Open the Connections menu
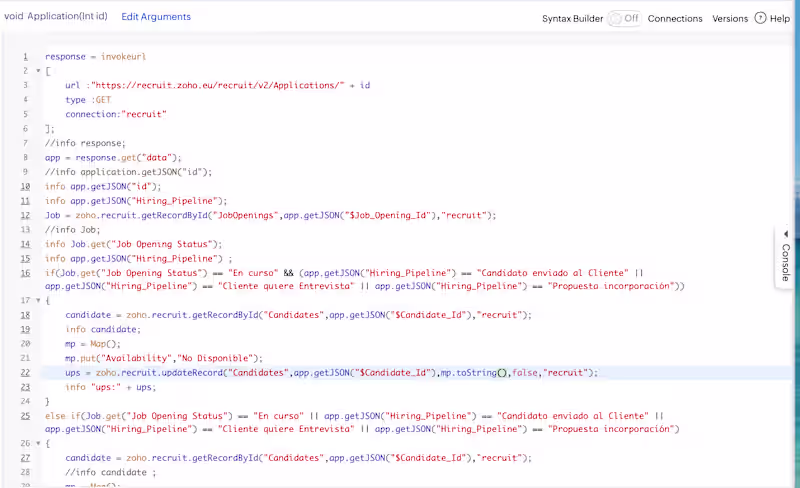Image resolution: width=800 pixels, height=488 pixels. 675,18
